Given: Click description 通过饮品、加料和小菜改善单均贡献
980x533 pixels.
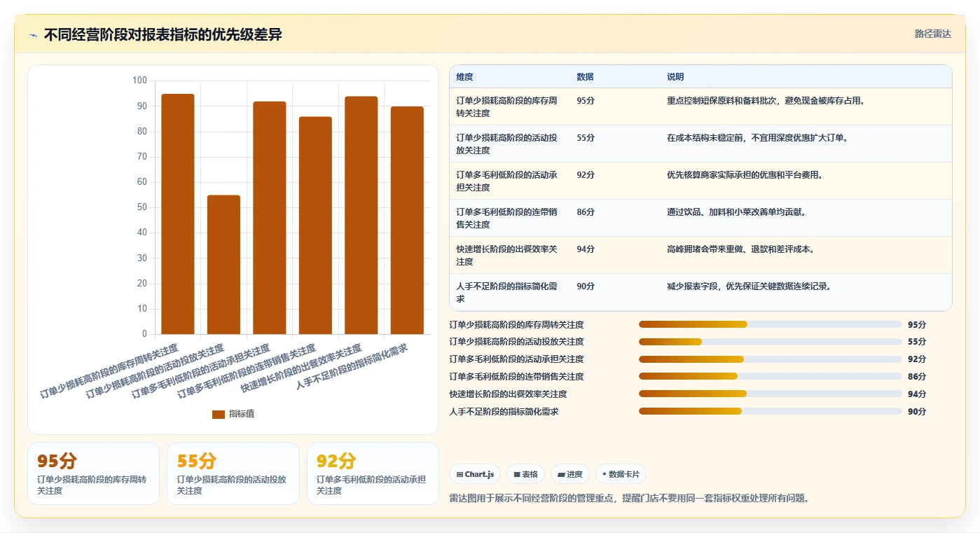Looking at the screenshot, I should (x=736, y=212).
